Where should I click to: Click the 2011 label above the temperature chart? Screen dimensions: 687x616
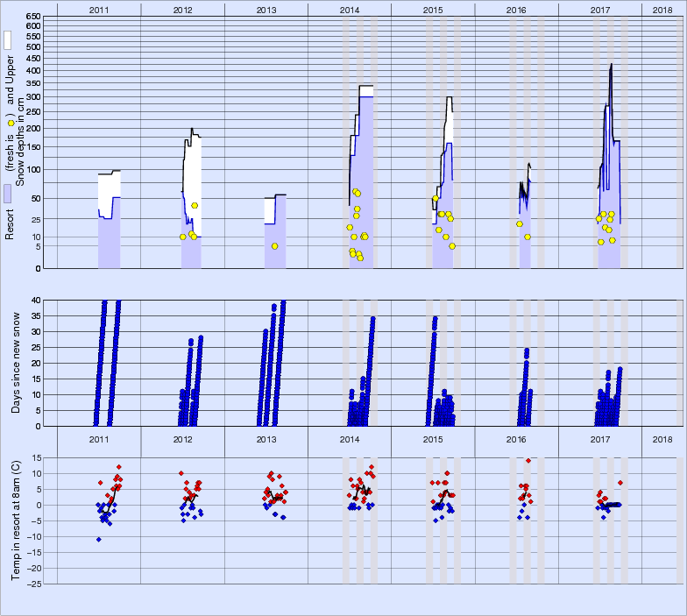[98, 438]
